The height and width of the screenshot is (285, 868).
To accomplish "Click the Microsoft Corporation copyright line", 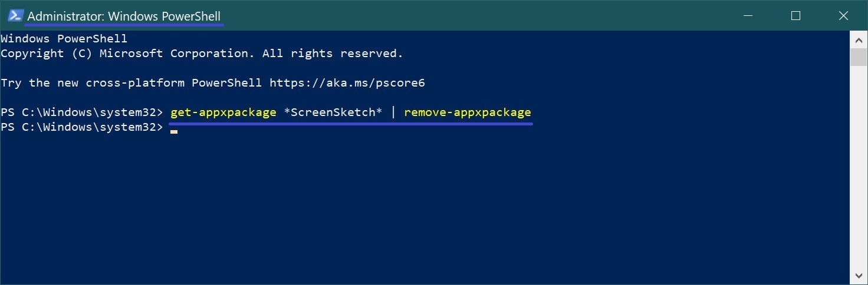I will tap(202, 54).
